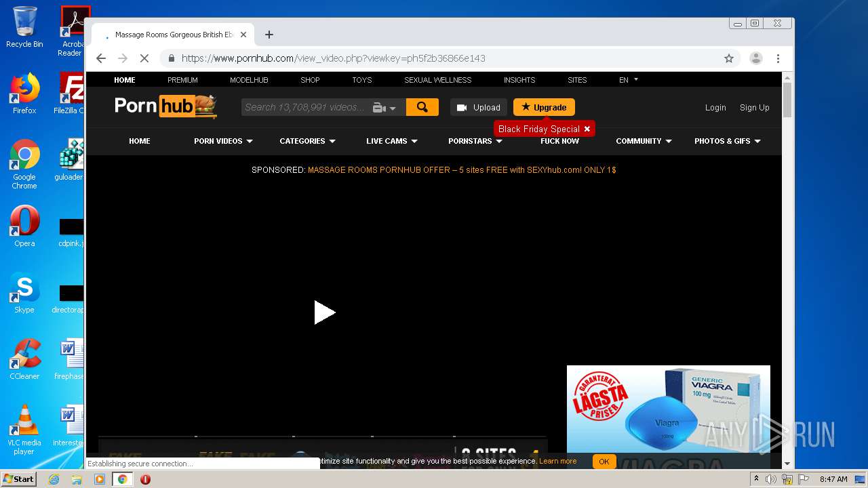Open the Windows Start menu
868x488 pixels.
19,479
